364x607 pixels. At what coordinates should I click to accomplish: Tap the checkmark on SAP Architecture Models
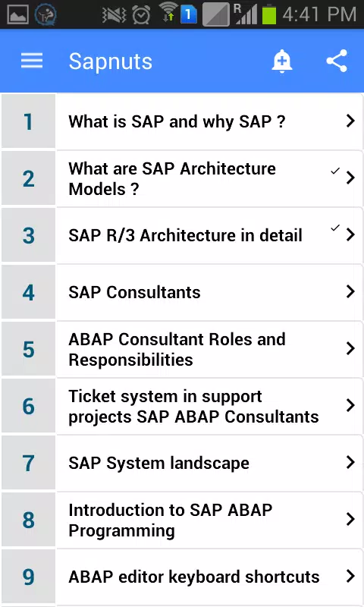coord(335,171)
